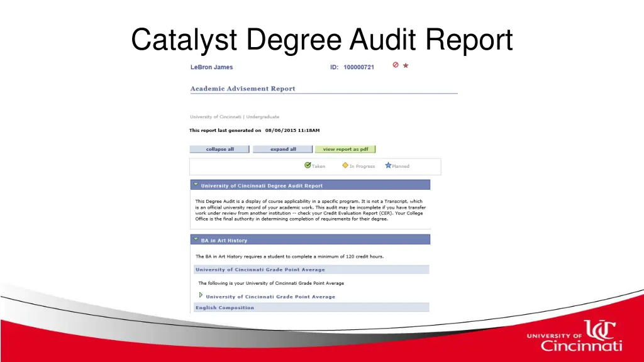644x362 pixels.
Task: Select the English Composition header bar
Action: [x=311, y=307]
